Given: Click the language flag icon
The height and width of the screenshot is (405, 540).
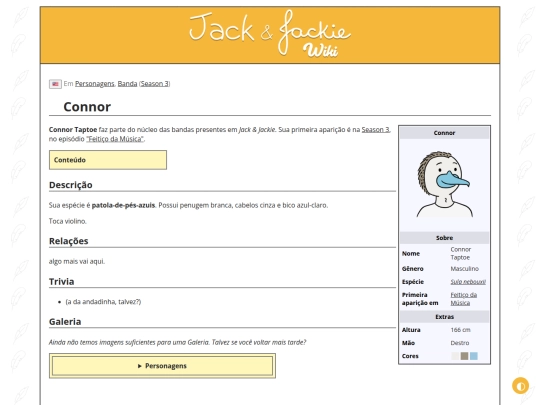Looking at the screenshot, I should [x=55, y=84].
